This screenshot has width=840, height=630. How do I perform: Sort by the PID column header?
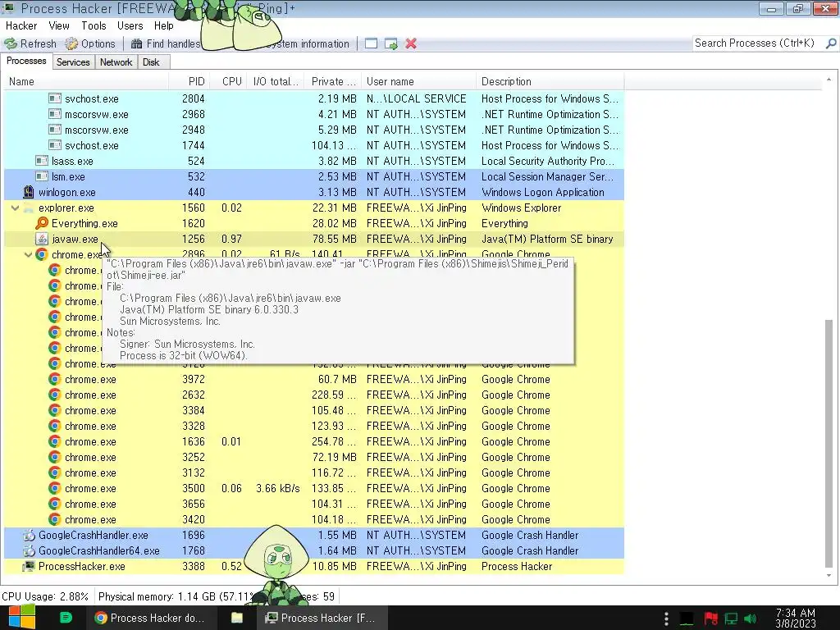(189, 81)
